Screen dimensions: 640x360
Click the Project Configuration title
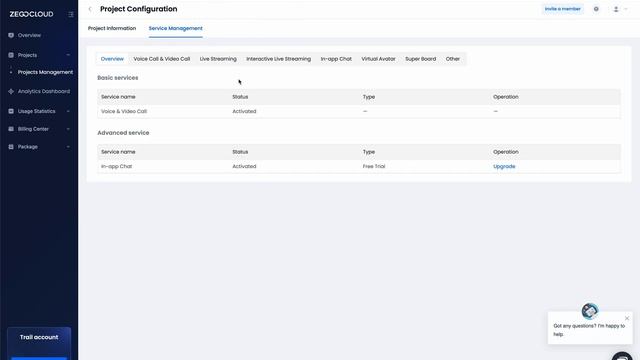tap(139, 9)
